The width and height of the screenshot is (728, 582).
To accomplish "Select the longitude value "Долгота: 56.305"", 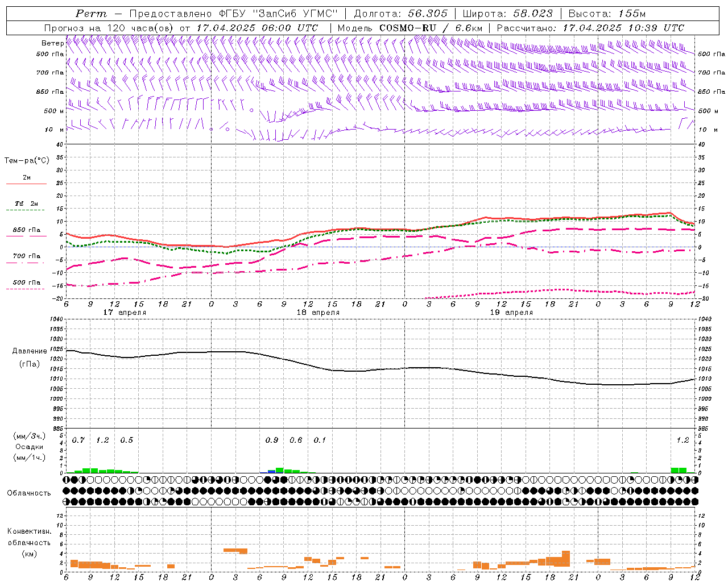I will [400, 14].
